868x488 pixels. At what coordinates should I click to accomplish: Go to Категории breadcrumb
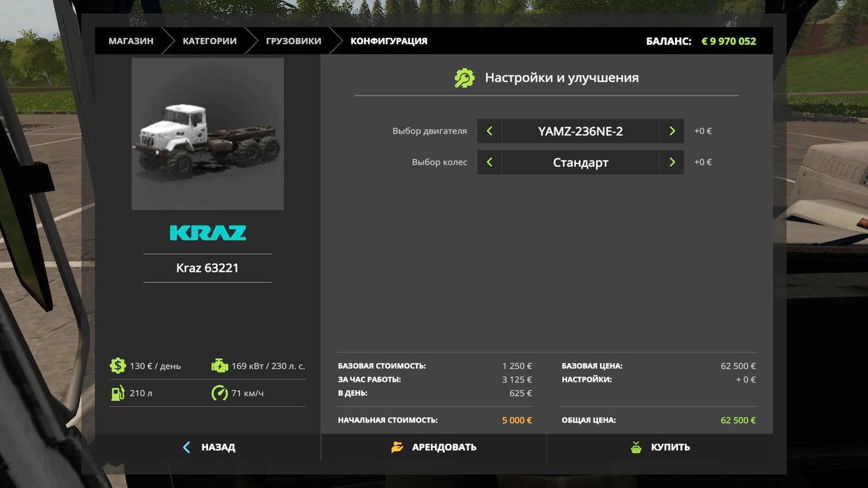click(x=209, y=41)
